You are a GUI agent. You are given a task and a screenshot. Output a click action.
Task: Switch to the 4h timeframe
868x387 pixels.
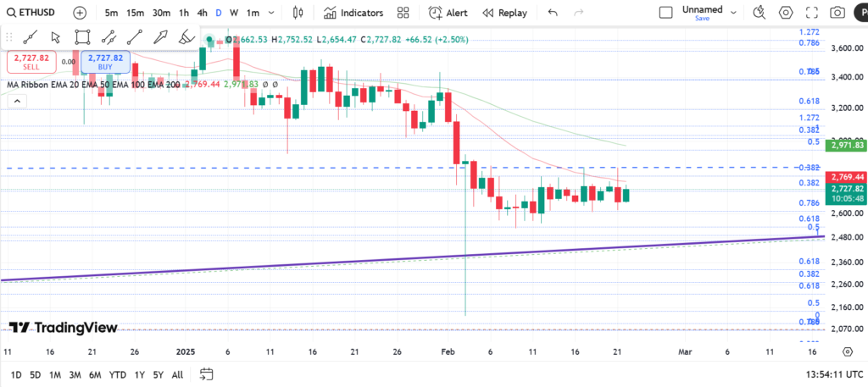202,13
